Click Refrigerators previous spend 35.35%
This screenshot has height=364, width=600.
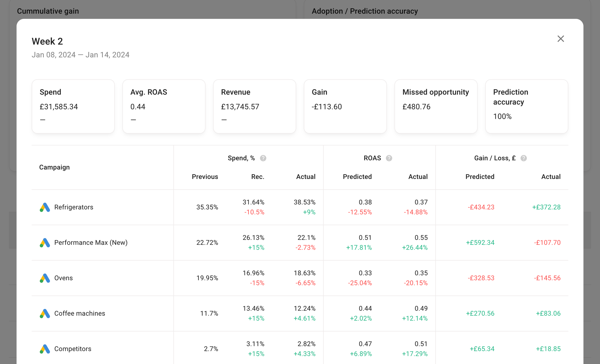207,207
